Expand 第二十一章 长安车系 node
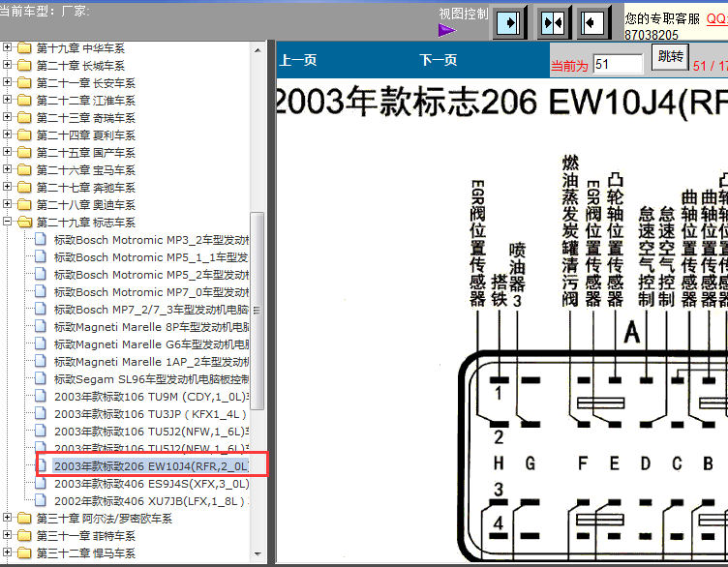The width and height of the screenshot is (728, 567). click(7, 81)
